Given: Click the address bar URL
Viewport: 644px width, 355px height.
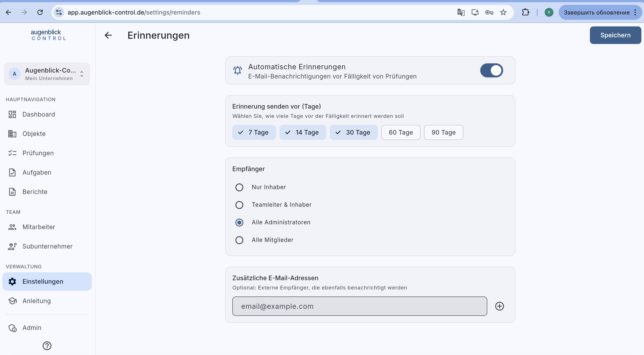Looking at the screenshot, I should [134, 12].
